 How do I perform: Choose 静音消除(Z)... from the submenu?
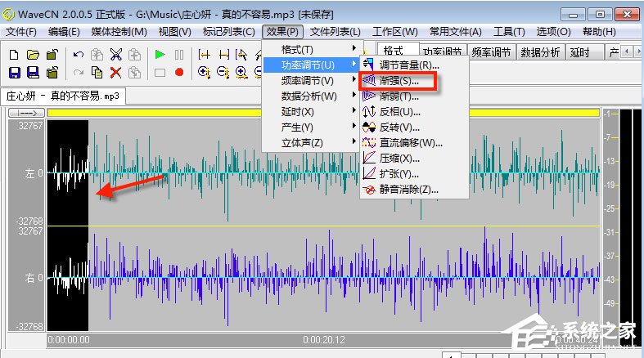pyautogui.click(x=409, y=190)
